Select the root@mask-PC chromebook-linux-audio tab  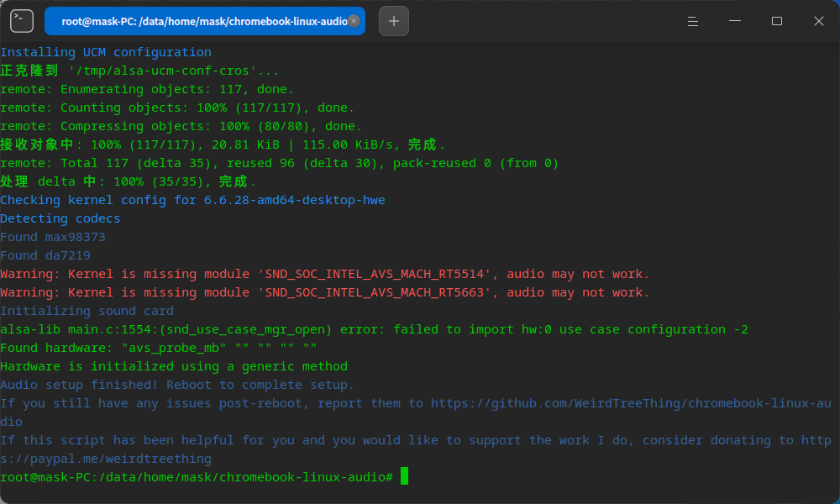(x=205, y=21)
